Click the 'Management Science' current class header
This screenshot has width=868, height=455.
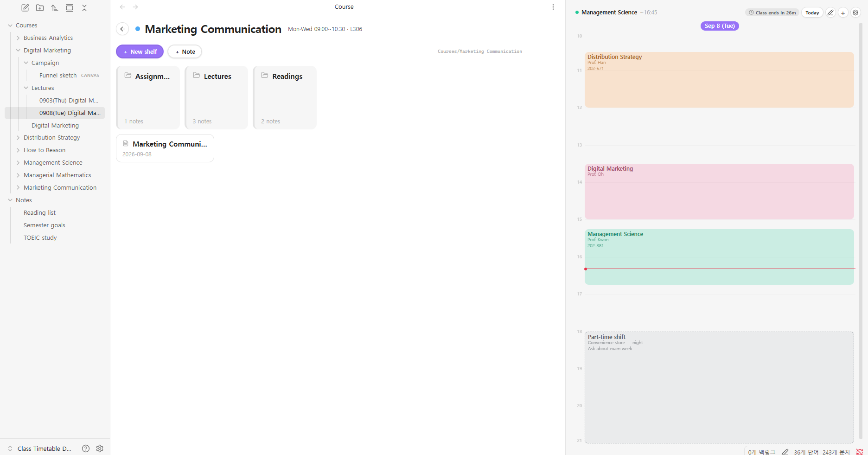[609, 13]
